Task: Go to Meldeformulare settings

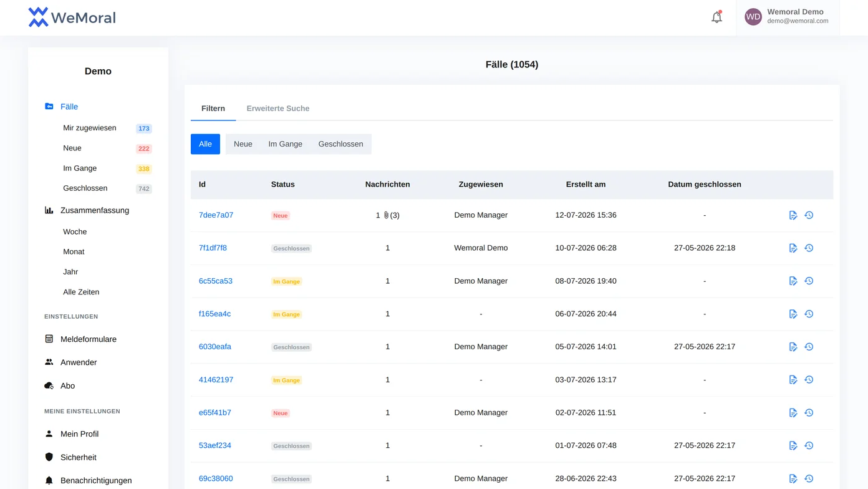Action: (x=89, y=339)
